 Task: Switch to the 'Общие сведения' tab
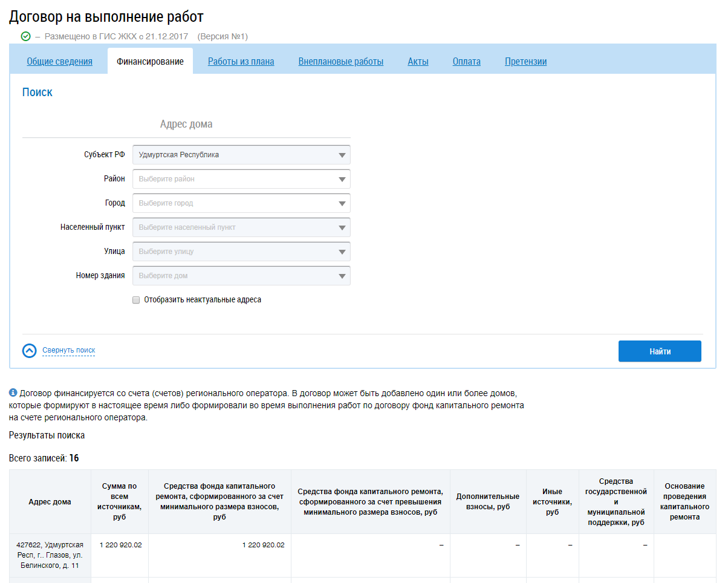click(59, 61)
